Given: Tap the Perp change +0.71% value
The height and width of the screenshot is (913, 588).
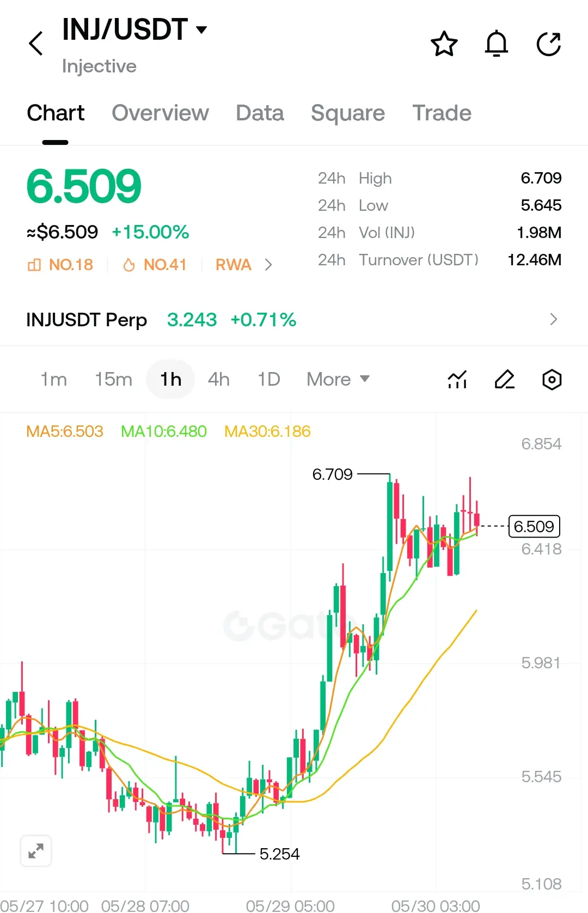Looking at the screenshot, I should coord(264,320).
